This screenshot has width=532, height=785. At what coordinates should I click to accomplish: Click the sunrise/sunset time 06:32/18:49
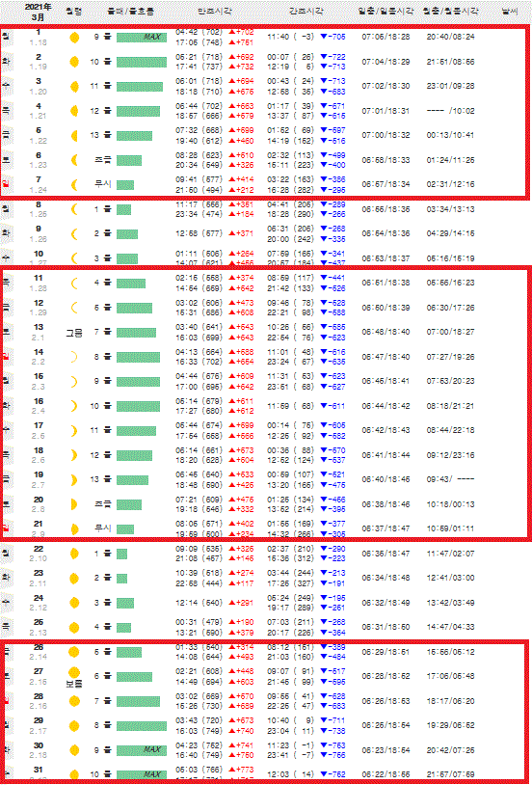click(x=386, y=603)
